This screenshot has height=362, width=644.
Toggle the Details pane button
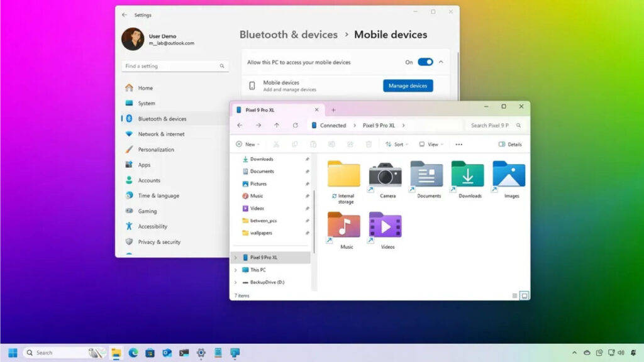pos(510,145)
